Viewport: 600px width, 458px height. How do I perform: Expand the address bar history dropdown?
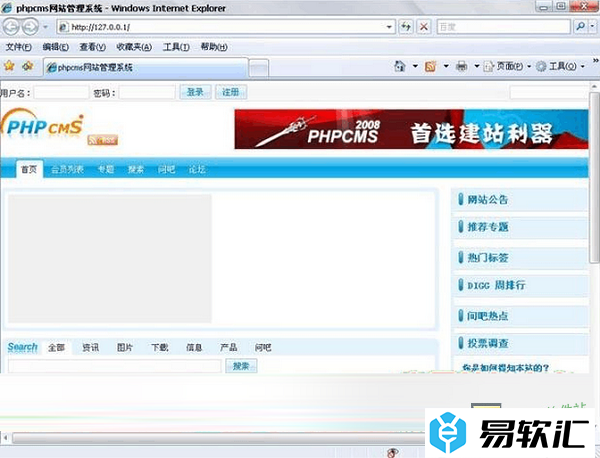[x=389, y=27]
